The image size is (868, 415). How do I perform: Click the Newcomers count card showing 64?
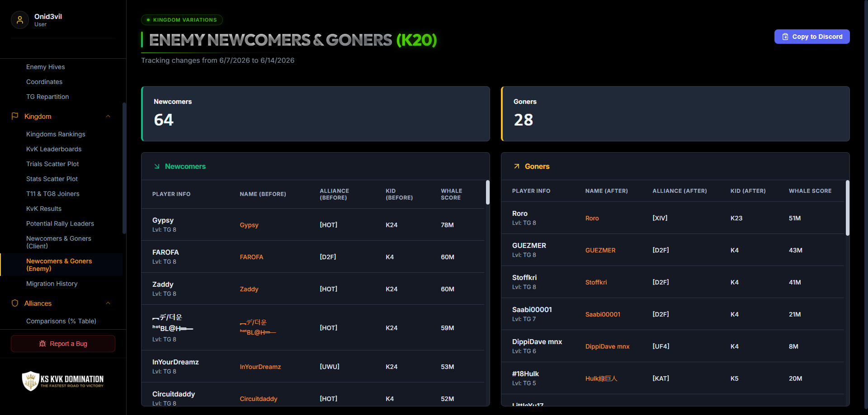click(316, 114)
